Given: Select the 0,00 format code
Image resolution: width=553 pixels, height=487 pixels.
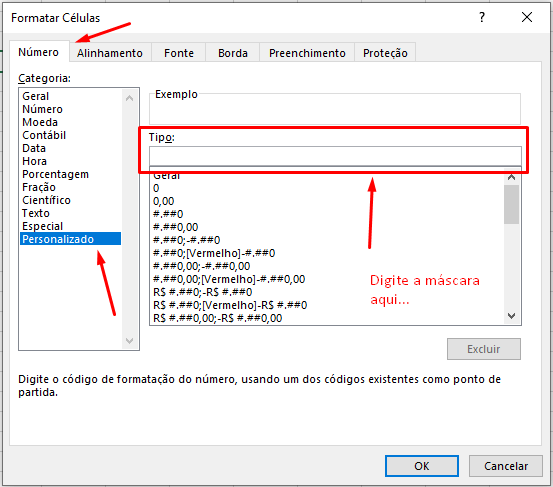Looking at the screenshot, I should (164, 201).
